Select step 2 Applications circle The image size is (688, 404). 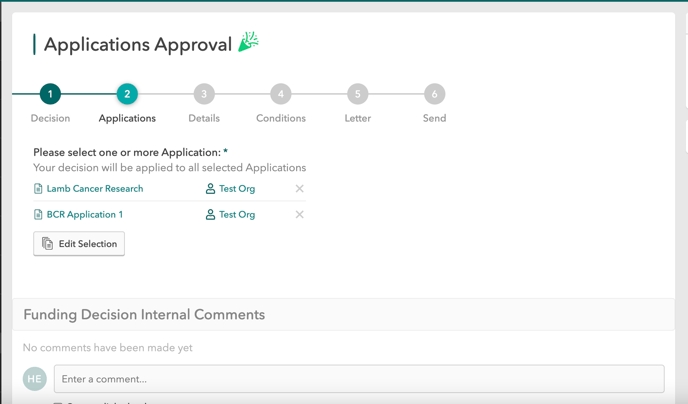tap(127, 94)
